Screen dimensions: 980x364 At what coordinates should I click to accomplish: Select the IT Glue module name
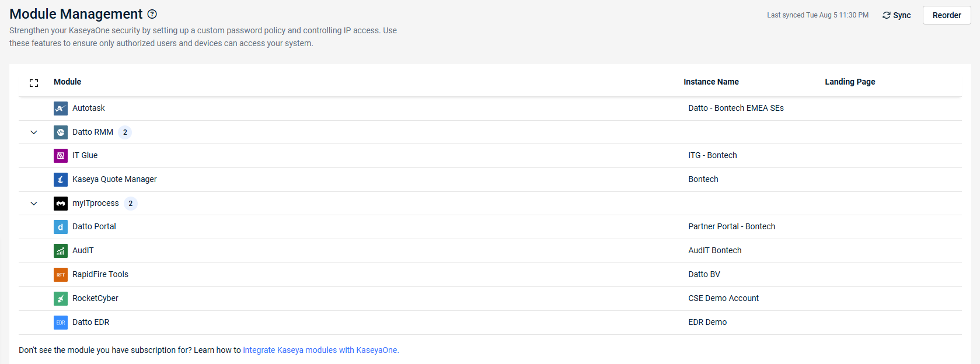[x=85, y=155]
